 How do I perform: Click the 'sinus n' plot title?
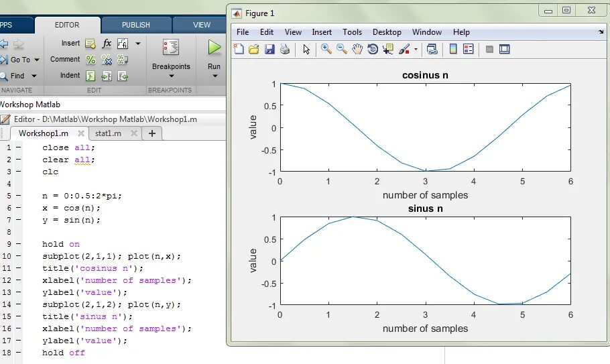tap(425, 208)
